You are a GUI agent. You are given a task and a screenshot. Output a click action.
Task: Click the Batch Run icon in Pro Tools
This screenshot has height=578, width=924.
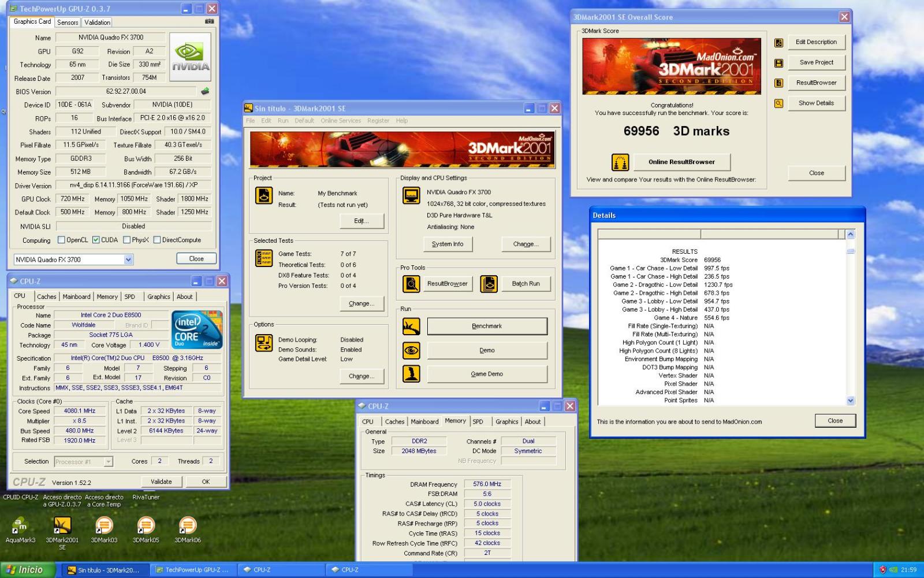click(489, 284)
